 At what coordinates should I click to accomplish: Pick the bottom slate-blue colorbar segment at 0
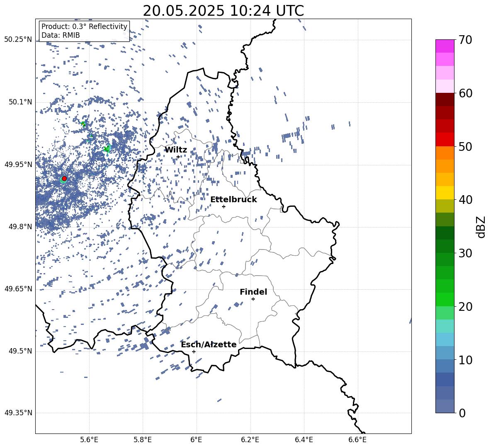445,406
